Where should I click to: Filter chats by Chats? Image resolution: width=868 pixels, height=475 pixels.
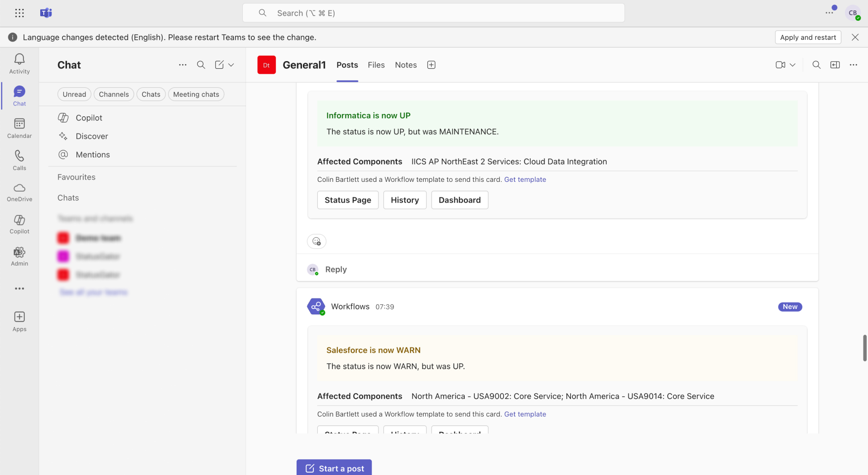coord(151,94)
